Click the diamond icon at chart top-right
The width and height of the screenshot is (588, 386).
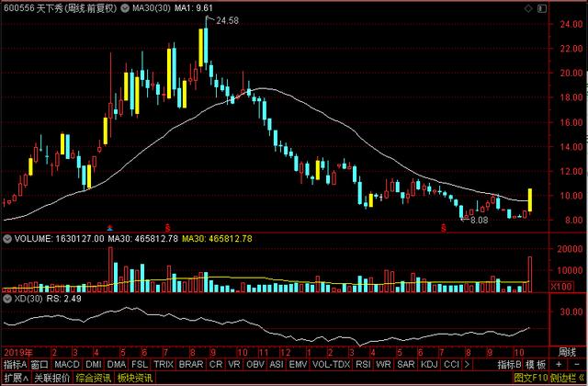point(528,8)
